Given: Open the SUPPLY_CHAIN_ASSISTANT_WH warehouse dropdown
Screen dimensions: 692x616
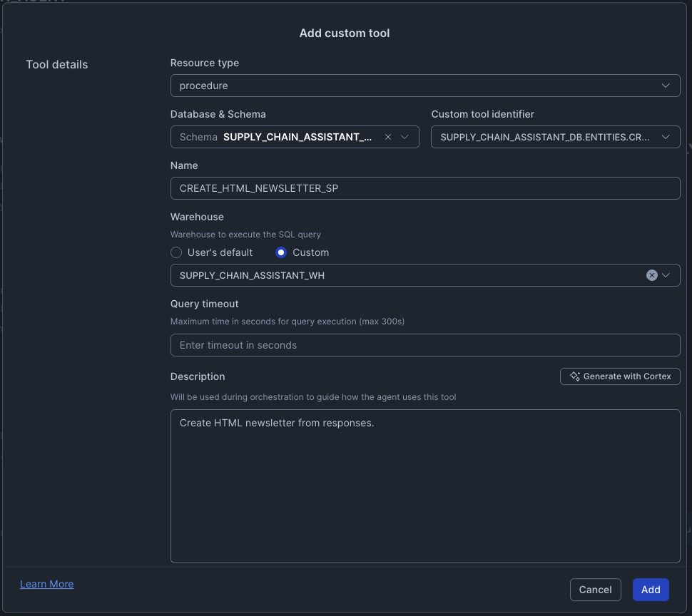Looking at the screenshot, I should click(666, 274).
